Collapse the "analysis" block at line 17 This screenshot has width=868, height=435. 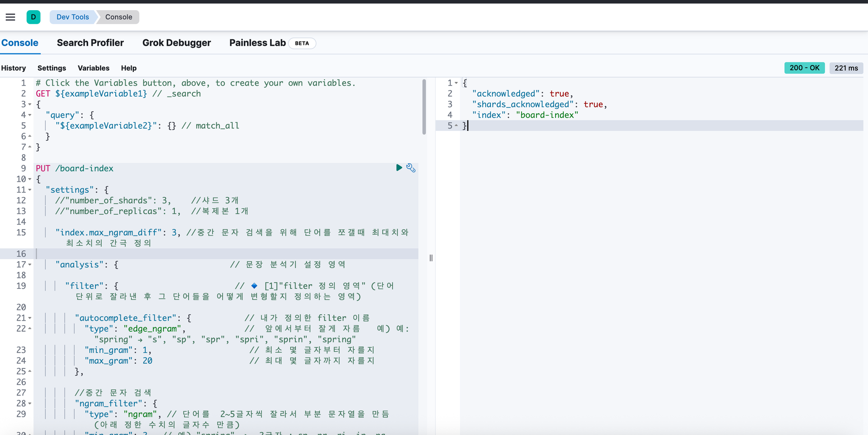coord(30,264)
